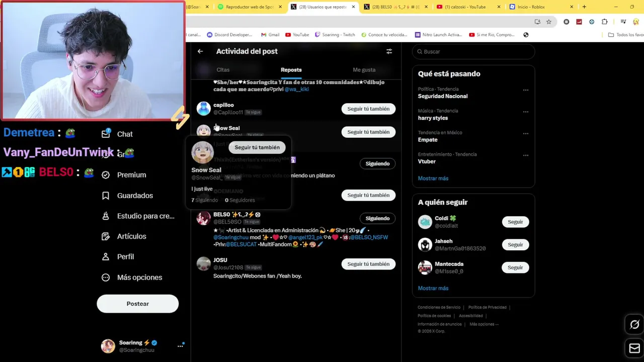Go back using the arrow beside Actividad del post
Image resolution: width=644 pixels, height=362 pixels.
point(200,51)
